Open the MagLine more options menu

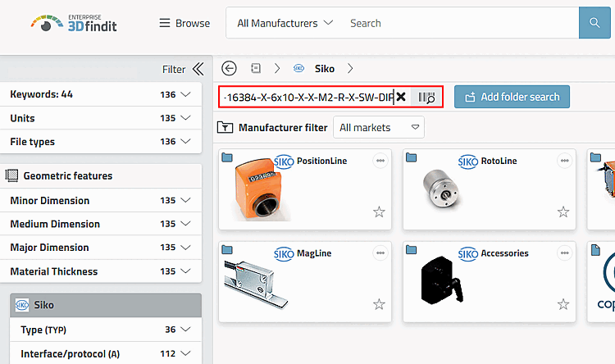click(x=380, y=253)
